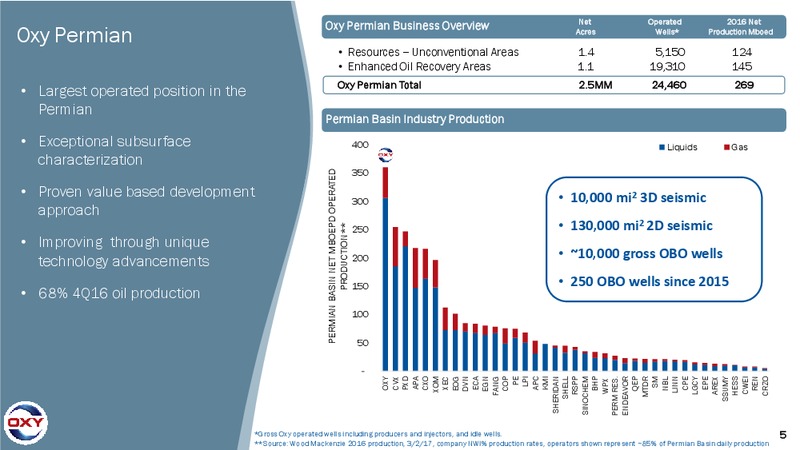Click the slide page number 5
The image size is (800, 450).
point(783,434)
